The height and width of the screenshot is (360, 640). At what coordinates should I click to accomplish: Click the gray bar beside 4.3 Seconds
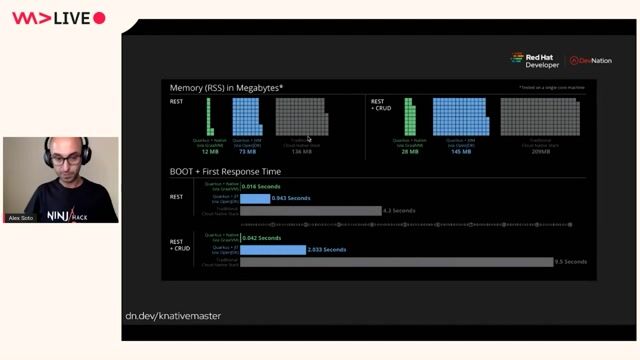(311, 211)
